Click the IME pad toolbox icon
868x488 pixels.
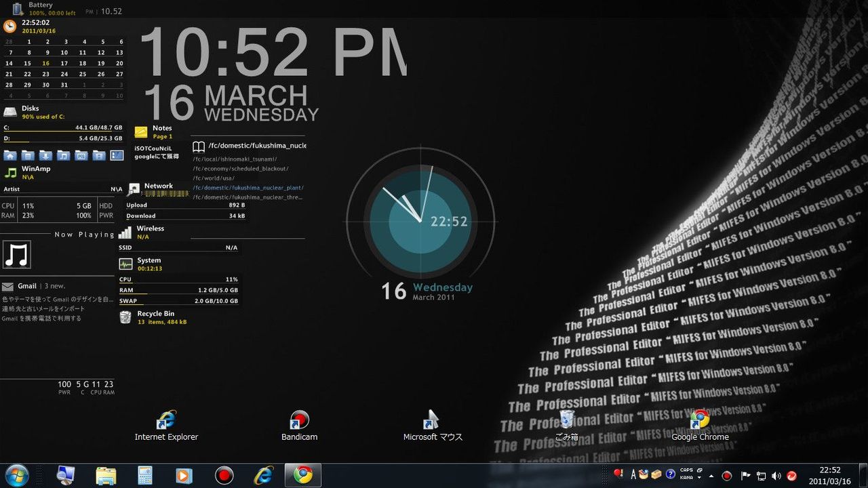click(x=658, y=474)
